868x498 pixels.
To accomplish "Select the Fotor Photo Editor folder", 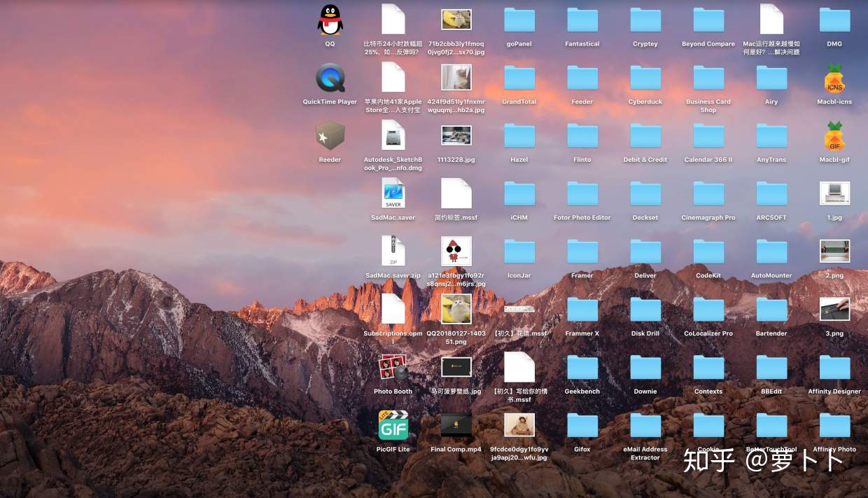I will coord(582,195).
